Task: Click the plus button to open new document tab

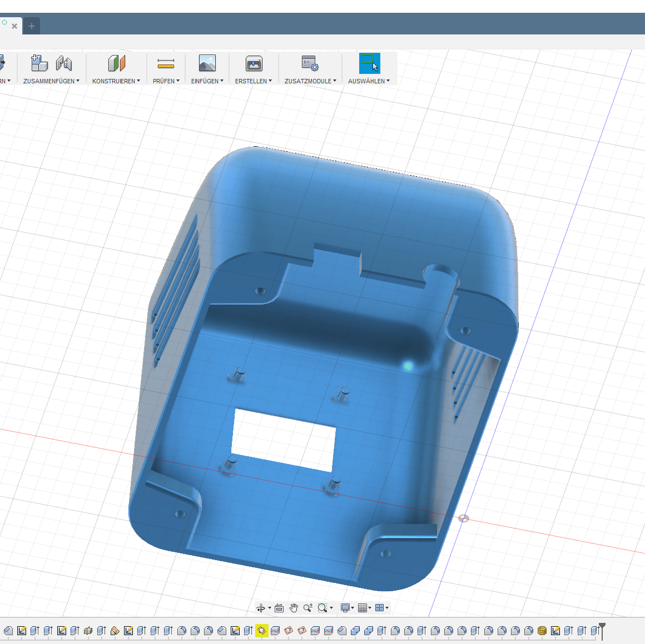Action: [x=31, y=26]
